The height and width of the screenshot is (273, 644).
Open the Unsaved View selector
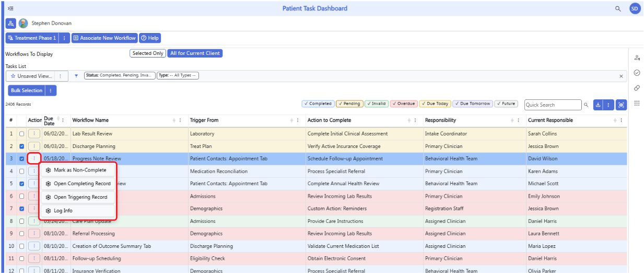coord(31,76)
